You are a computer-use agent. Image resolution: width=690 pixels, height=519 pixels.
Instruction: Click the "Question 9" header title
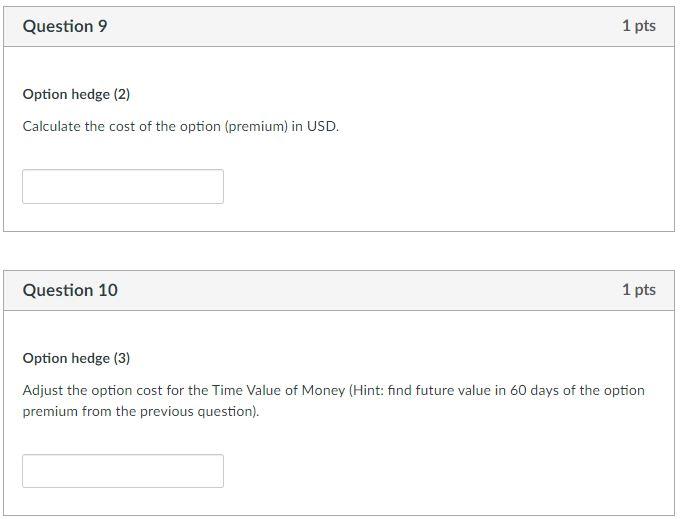point(65,27)
